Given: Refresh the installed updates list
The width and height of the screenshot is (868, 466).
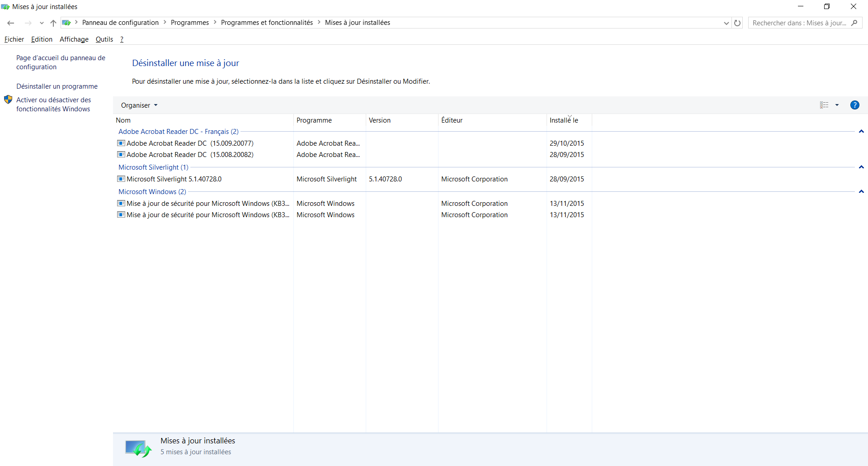Looking at the screenshot, I should click(x=737, y=23).
